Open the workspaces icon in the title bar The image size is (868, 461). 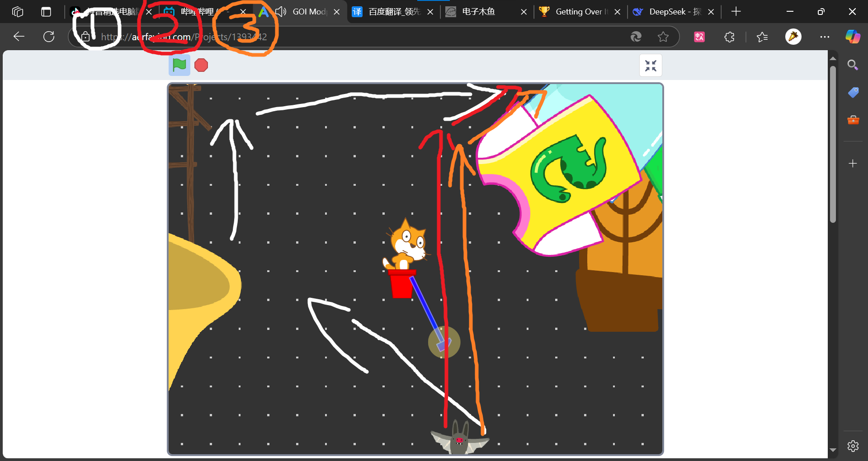pos(17,12)
